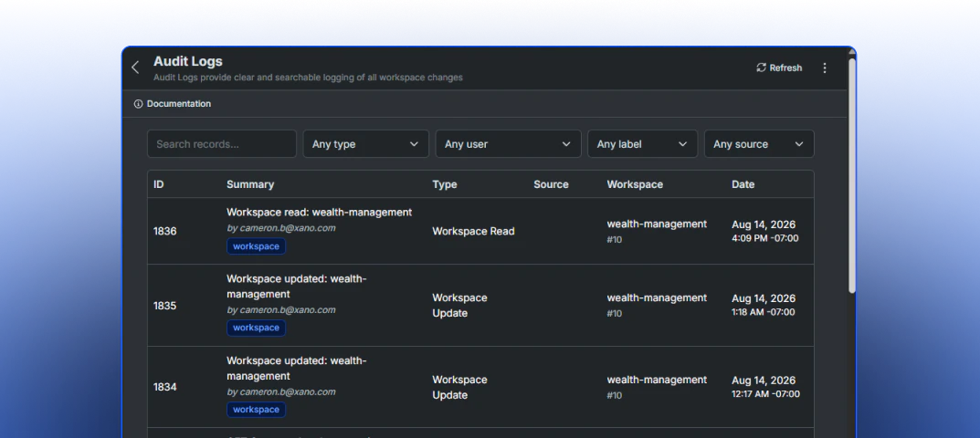This screenshot has width=980, height=438.
Task: Click the 'Workspace Read' type cell
Action: [473, 231]
